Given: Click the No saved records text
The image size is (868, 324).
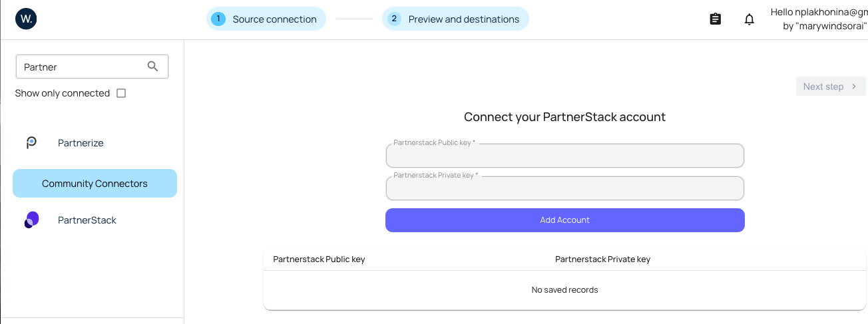Looking at the screenshot, I should coord(564,290).
